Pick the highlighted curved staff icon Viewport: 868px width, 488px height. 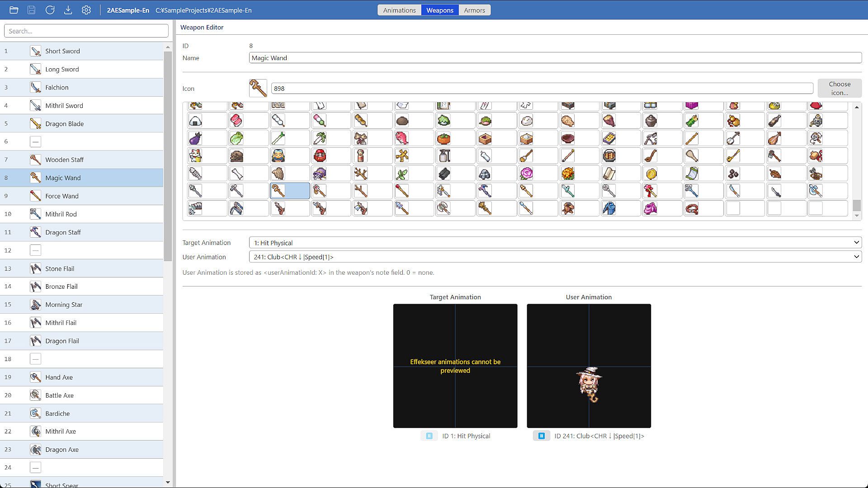click(290, 191)
